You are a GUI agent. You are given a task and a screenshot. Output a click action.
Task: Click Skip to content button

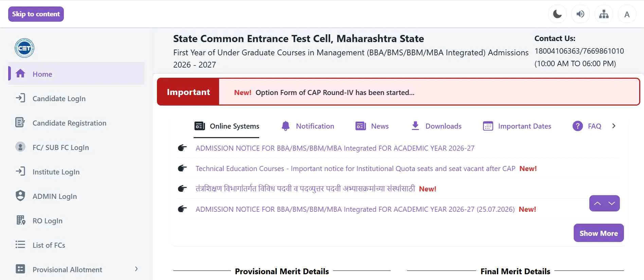click(36, 14)
